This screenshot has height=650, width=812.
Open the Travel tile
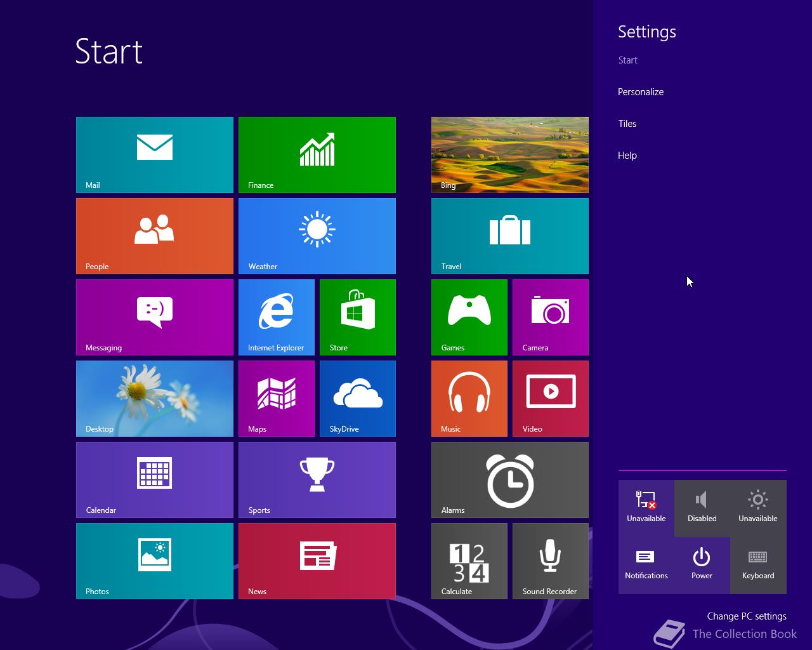click(510, 236)
